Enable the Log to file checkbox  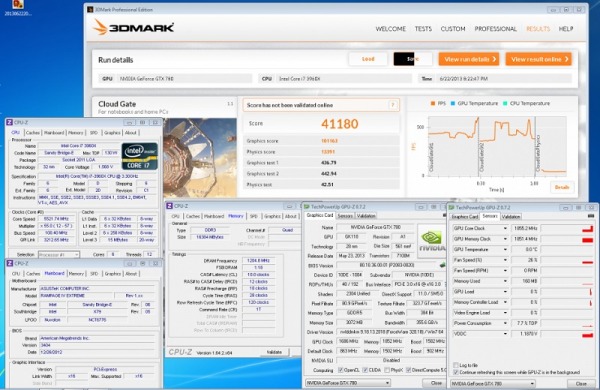click(x=456, y=365)
